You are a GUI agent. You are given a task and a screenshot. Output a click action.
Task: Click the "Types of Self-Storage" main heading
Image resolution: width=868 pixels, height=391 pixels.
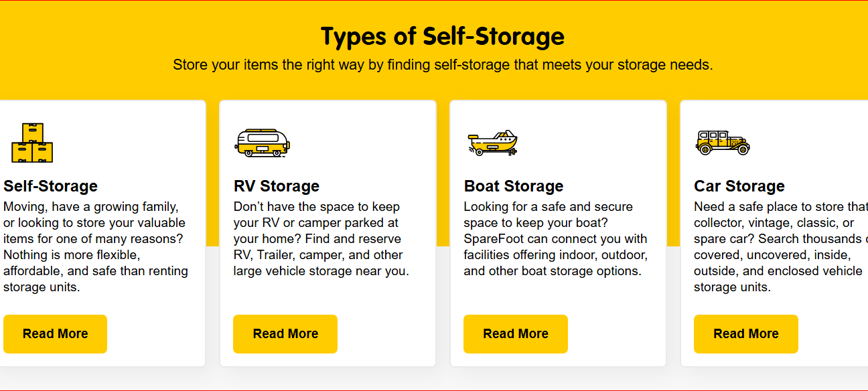442,36
